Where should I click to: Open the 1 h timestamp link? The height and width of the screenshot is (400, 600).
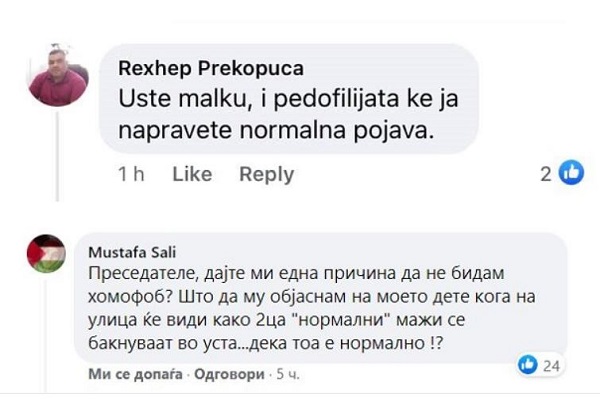point(131,174)
